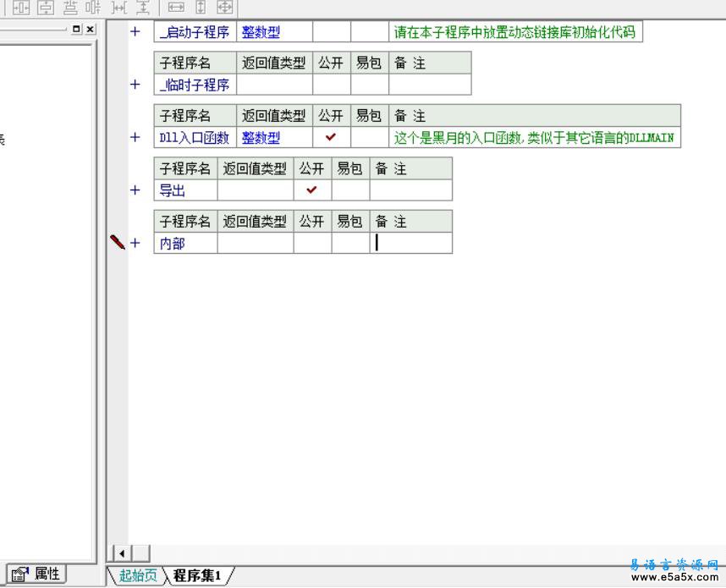Expand the Dll入口函数 entry
The image size is (726, 588).
[134, 137]
